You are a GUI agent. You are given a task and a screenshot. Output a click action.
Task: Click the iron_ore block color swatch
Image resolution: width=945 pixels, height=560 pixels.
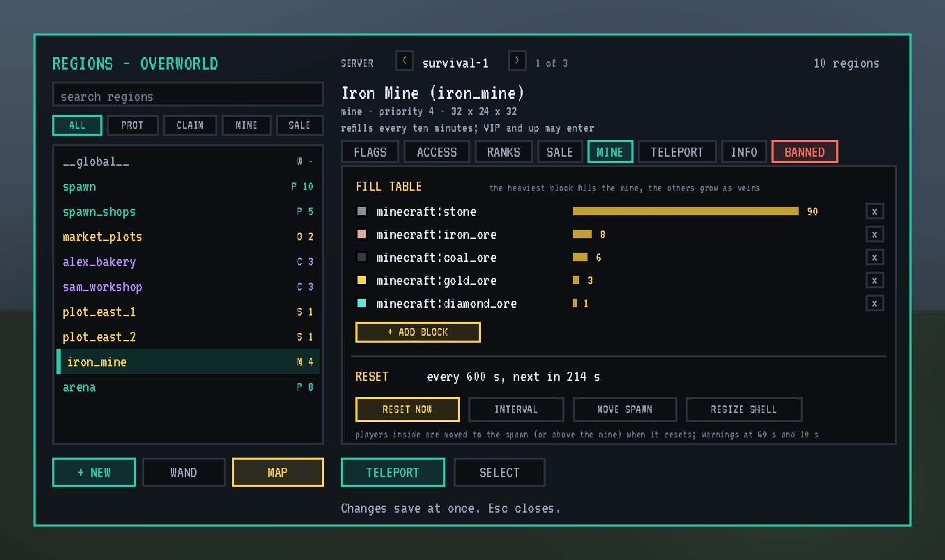pyautogui.click(x=362, y=234)
